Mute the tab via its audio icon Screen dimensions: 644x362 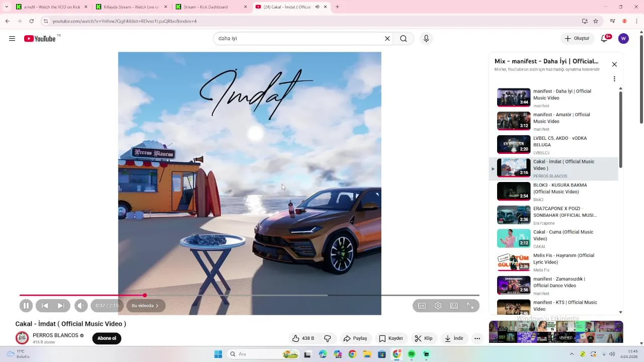(317, 7)
